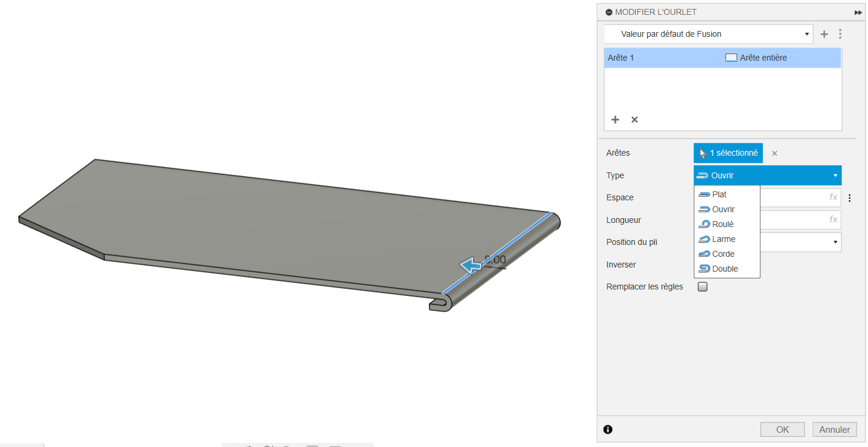Click the info icon at the dialog bottom

pos(607,429)
